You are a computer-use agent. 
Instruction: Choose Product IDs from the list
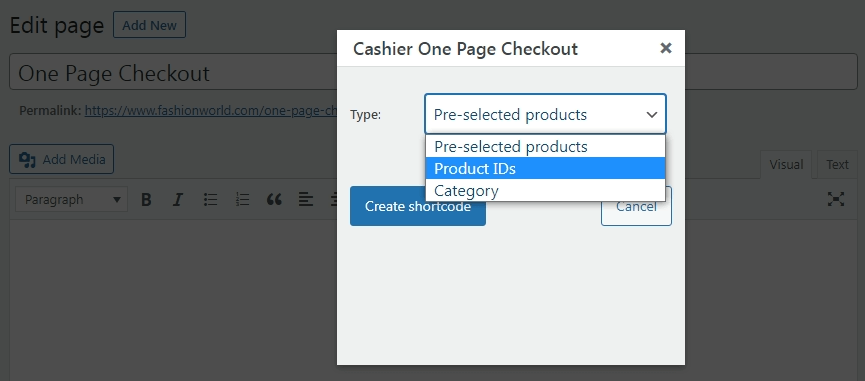[545, 168]
